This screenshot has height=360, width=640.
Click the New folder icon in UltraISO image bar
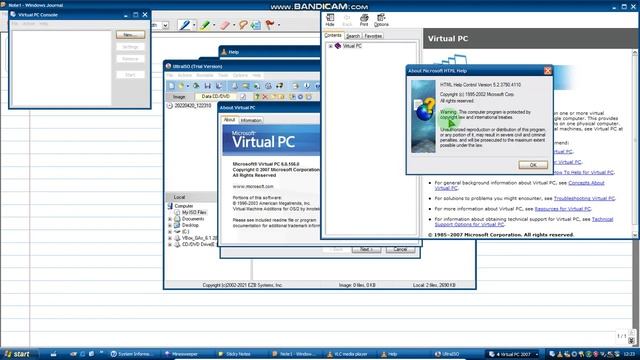(x=274, y=97)
